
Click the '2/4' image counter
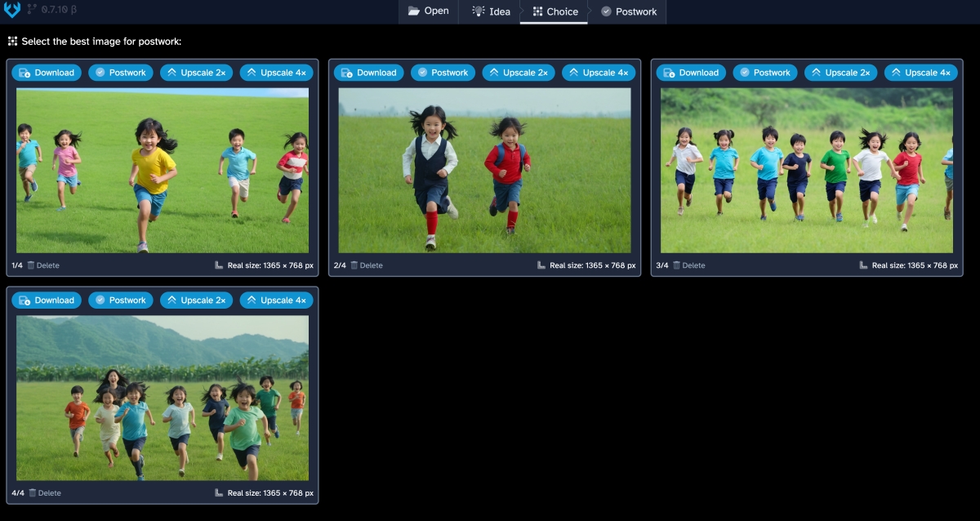pyautogui.click(x=340, y=265)
